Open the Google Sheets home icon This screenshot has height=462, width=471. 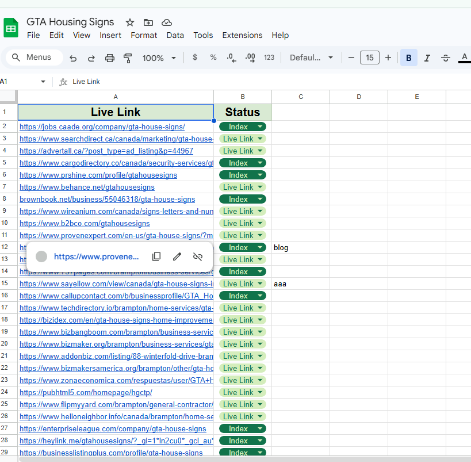point(11,28)
